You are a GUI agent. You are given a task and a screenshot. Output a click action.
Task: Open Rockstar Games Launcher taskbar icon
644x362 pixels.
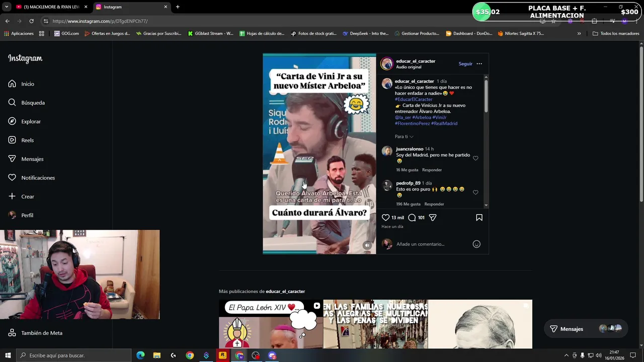(222, 355)
